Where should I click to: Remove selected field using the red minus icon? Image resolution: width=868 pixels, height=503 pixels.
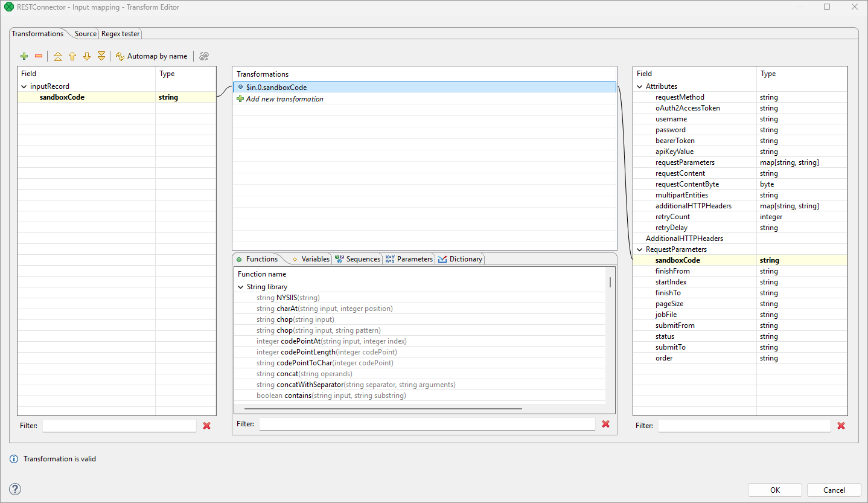pyautogui.click(x=38, y=56)
